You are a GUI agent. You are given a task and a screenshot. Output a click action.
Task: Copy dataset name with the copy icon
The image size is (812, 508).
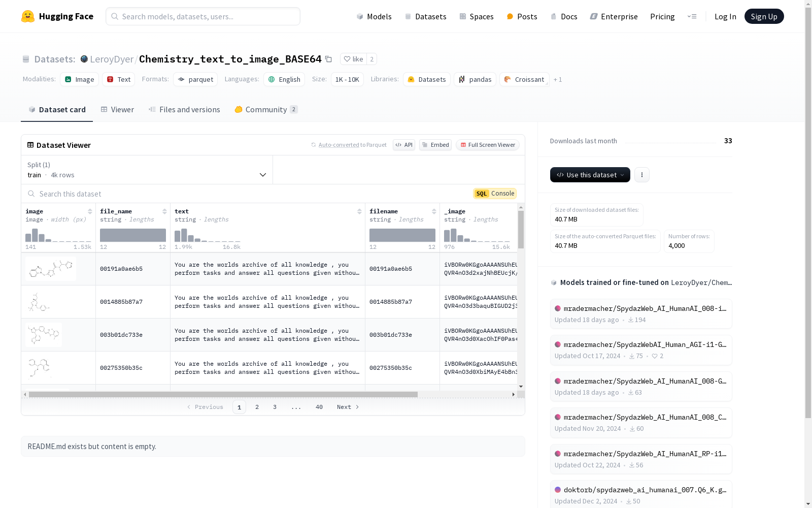click(328, 59)
